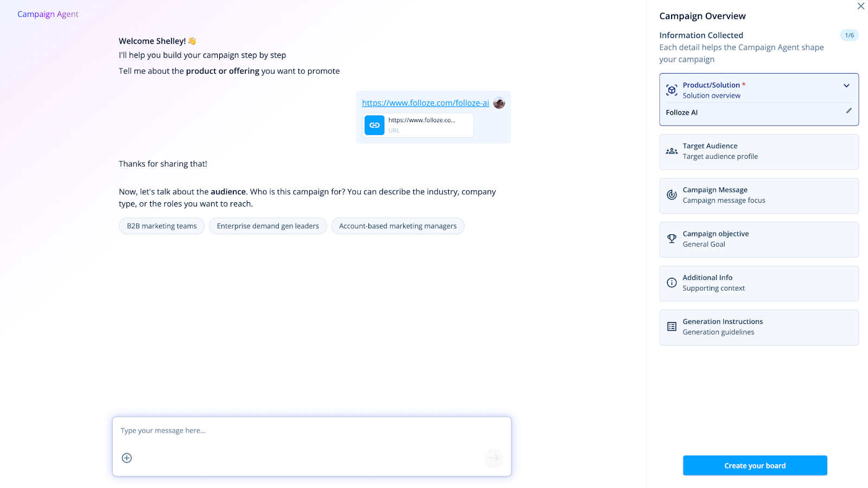Click the Campaign objective trophy icon
The height and width of the screenshot is (488, 868).
coord(672,239)
